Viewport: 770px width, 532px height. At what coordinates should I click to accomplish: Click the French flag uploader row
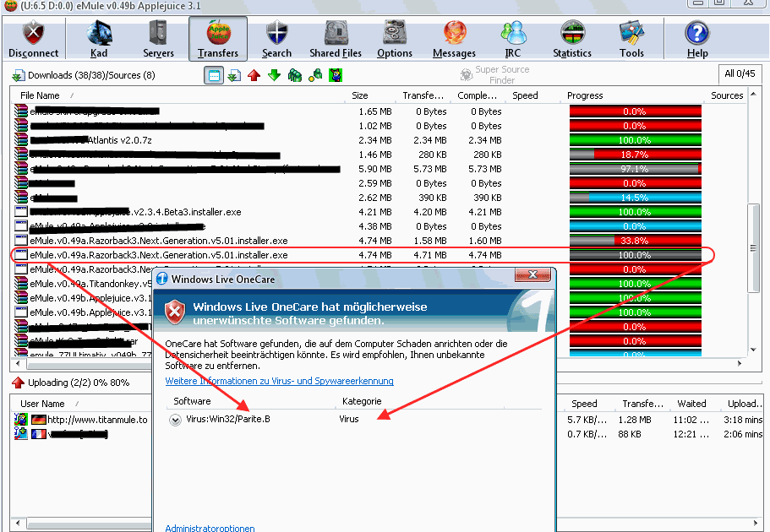click(81, 434)
